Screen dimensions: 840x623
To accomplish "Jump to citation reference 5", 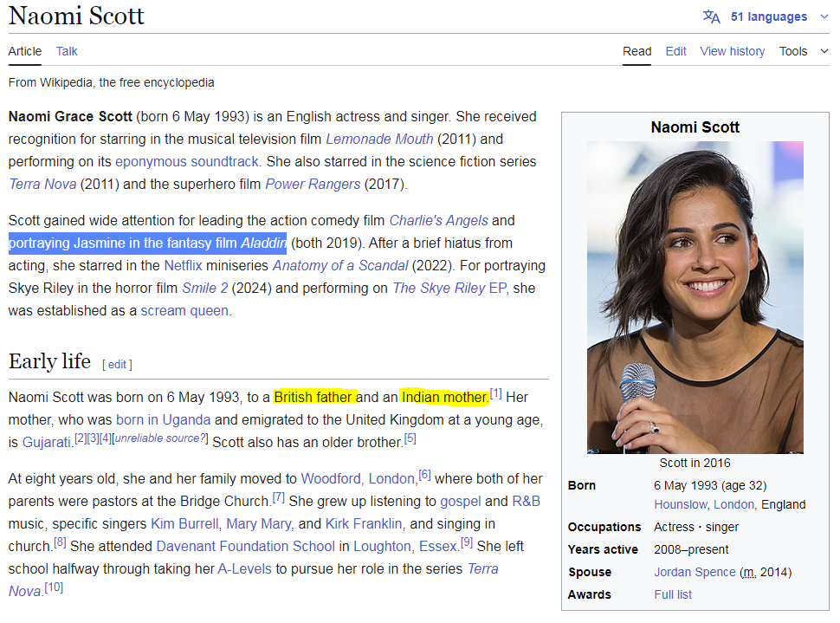I will [x=410, y=438].
